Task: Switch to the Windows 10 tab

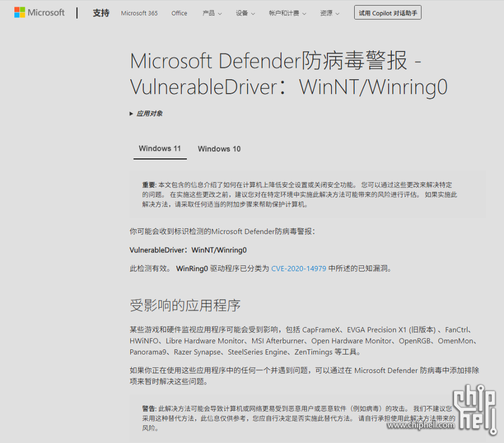Action: (219, 149)
